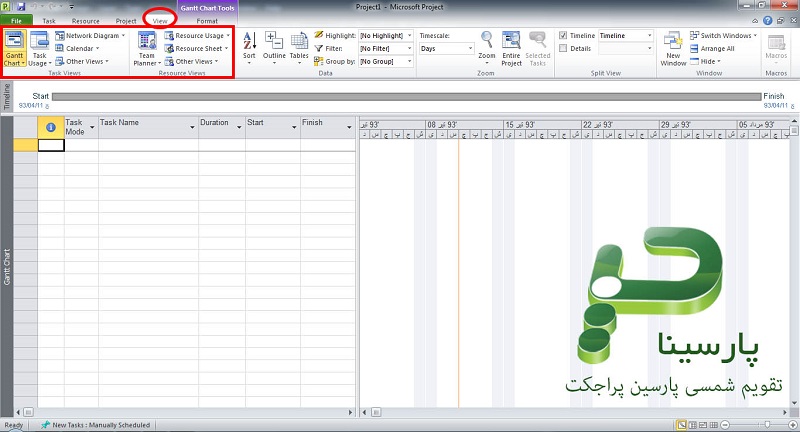
Task: Click the zoom out minus button
Action: (x=725, y=425)
